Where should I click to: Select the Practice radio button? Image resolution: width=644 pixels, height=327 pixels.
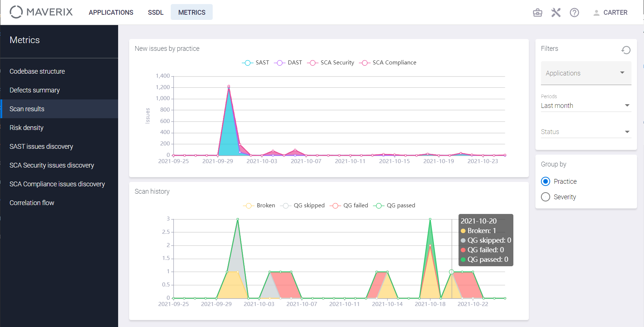click(x=546, y=182)
